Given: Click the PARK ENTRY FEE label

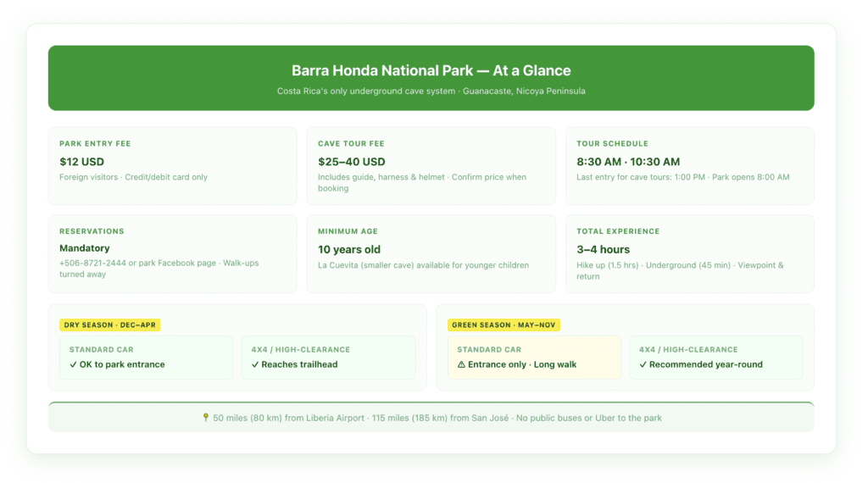Looking at the screenshot, I should [95, 143].
